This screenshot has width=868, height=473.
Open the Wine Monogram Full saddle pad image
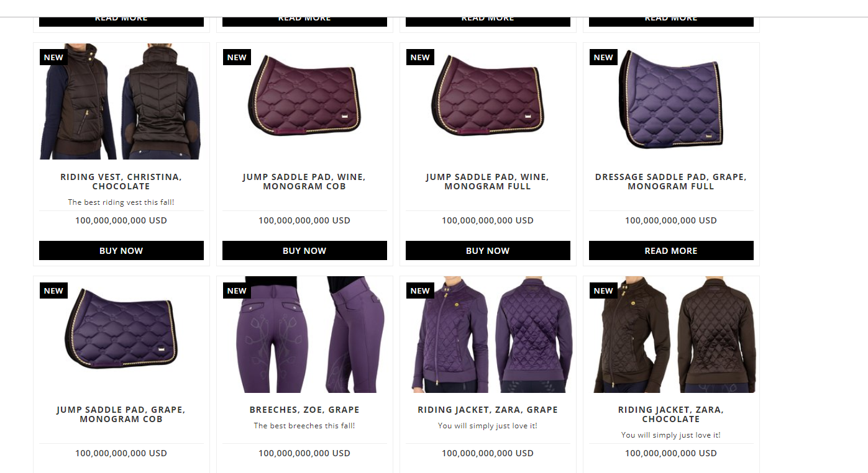pyautogui.click(x=488, y=101)
